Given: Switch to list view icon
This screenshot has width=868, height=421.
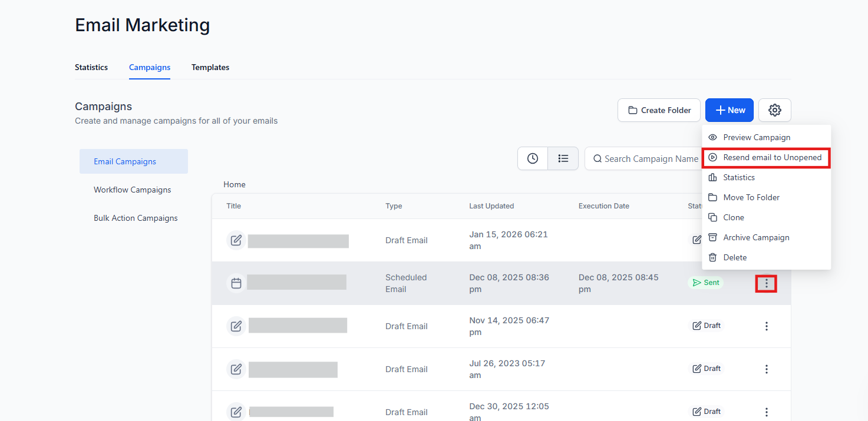Looking at the screenshot, I should (x=563, y=158).
